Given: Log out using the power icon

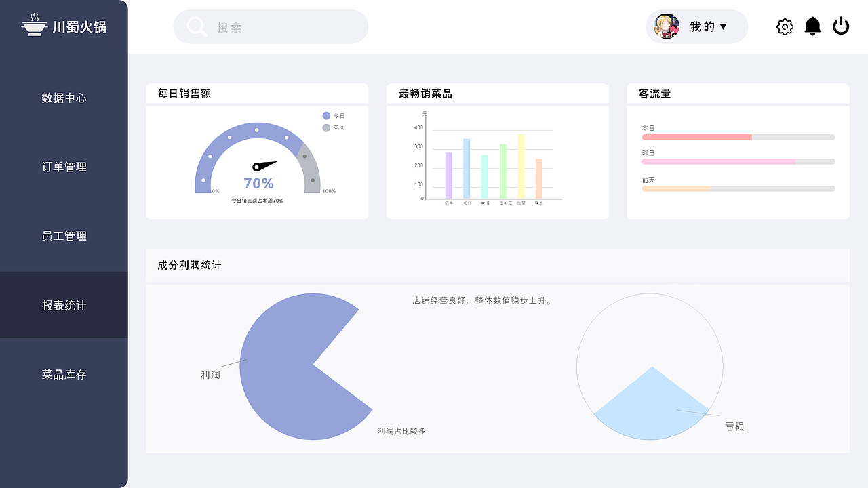Looking at the screenshot, I should coord(841,26).
